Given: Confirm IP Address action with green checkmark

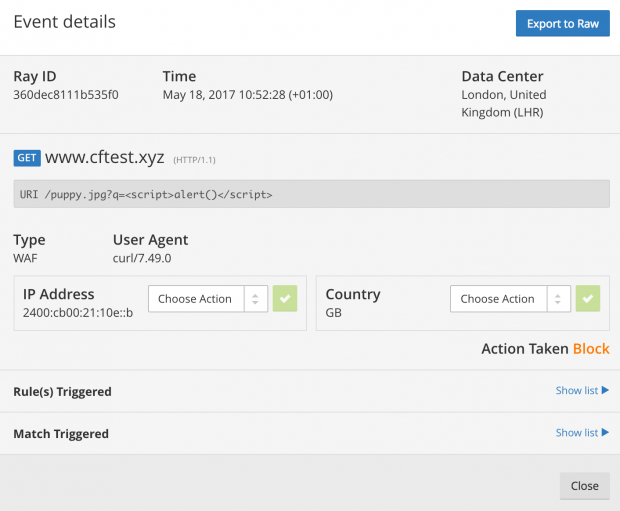Looking at the screenshot, I should [x=285, y=299].
